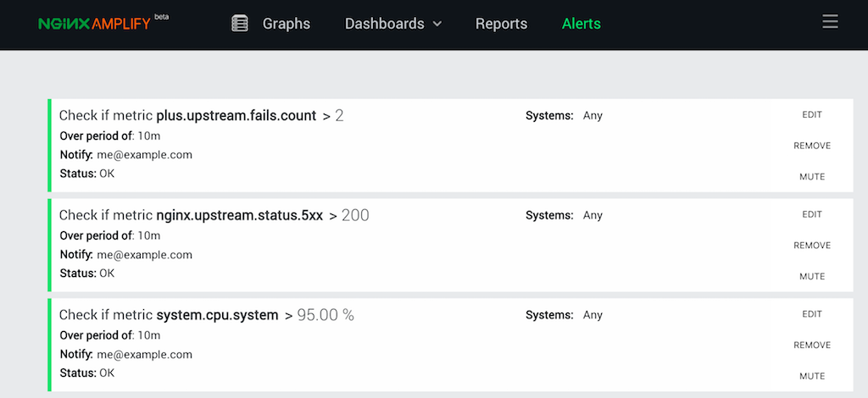
Task: Select the Alerts tab
Action: pos(581,24)
